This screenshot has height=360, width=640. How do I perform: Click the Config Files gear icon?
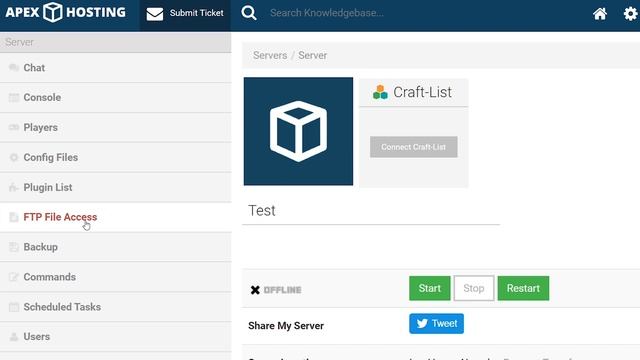click(14, 157)
